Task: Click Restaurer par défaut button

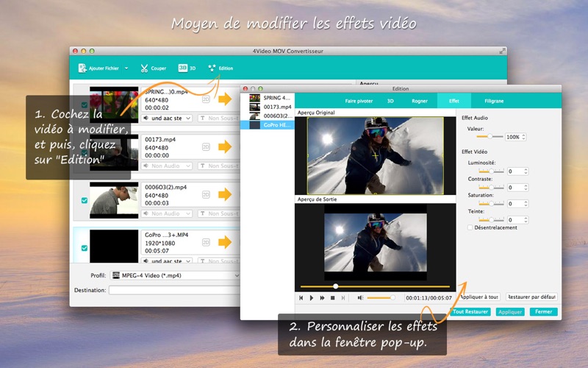Action: 531,297
